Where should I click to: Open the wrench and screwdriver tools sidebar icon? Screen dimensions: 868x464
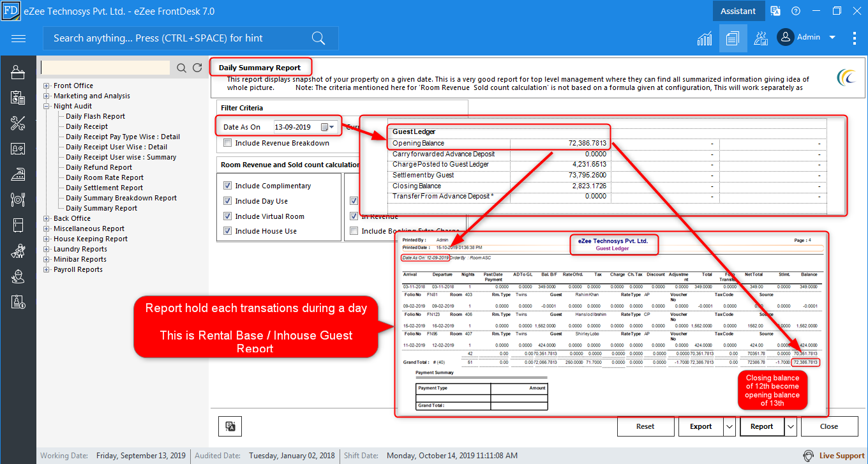pos(18,123)
